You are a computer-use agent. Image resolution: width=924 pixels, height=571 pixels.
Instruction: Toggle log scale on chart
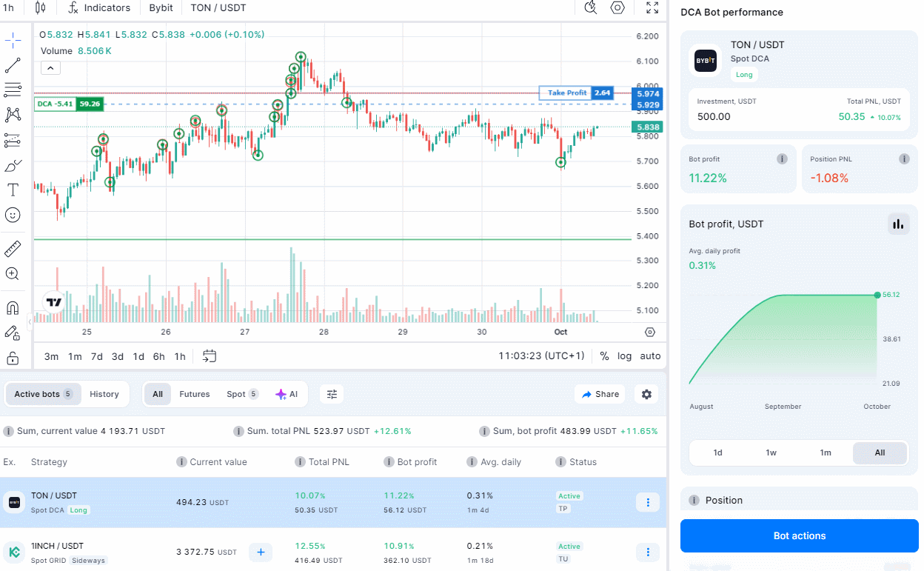tap(624, 356)
